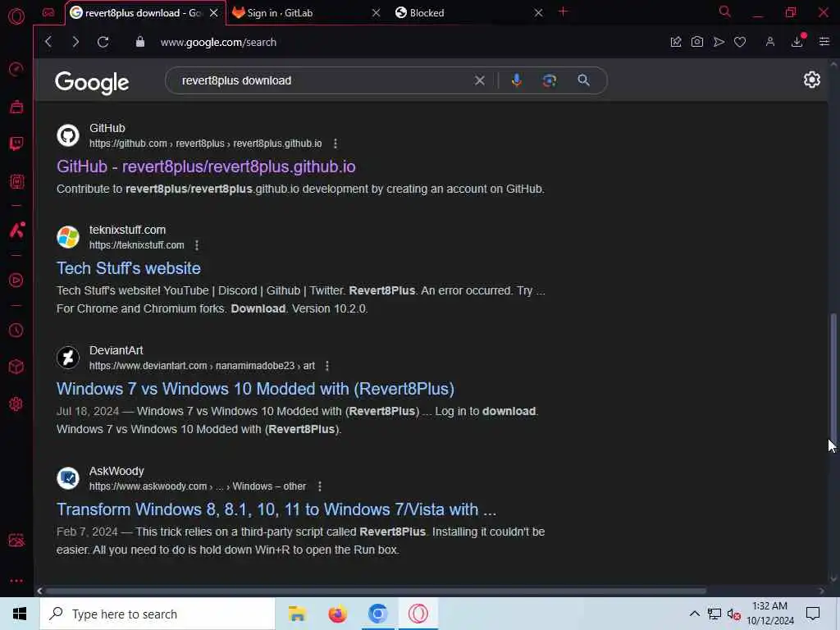Viewport: 840px width, 630px height.
Task: Open the Player sidebar icon
Action: [x=16, y=281]
